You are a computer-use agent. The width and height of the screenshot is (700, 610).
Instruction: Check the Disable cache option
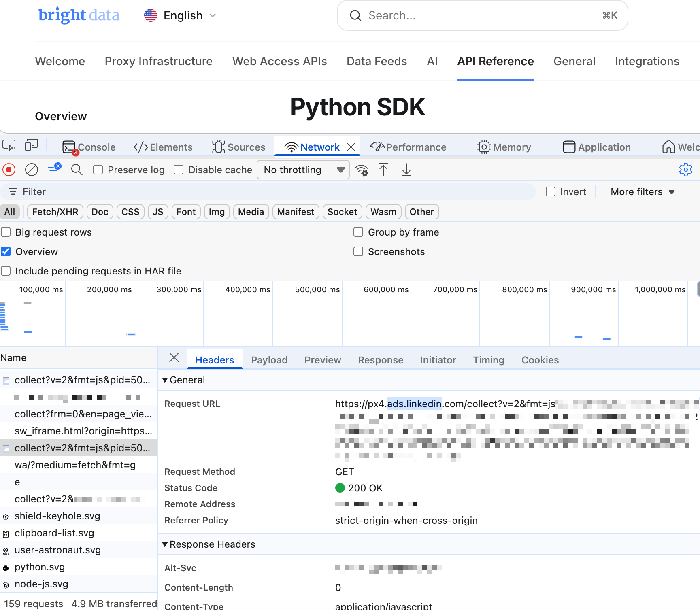click(x=179, y=170)
